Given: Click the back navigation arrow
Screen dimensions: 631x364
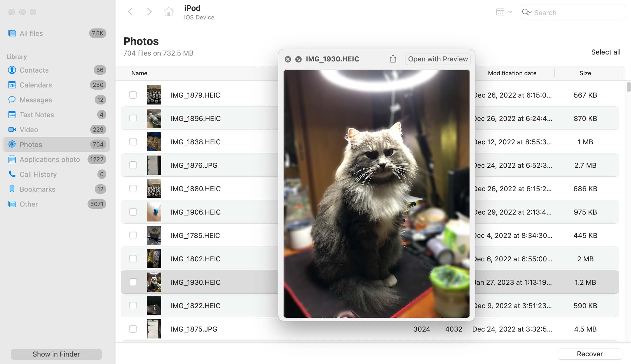Looking at the screenshot, I should 130,12.
